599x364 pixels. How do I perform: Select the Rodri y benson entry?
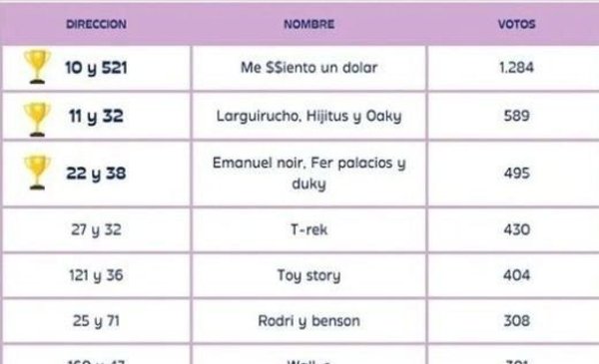(x=309, y=321)
